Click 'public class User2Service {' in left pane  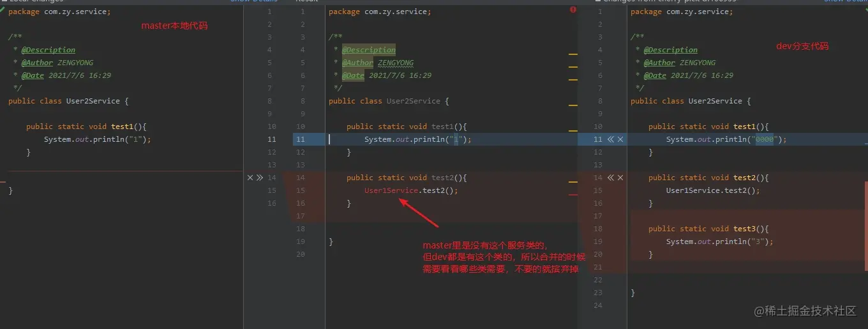[x=68, y=101]
